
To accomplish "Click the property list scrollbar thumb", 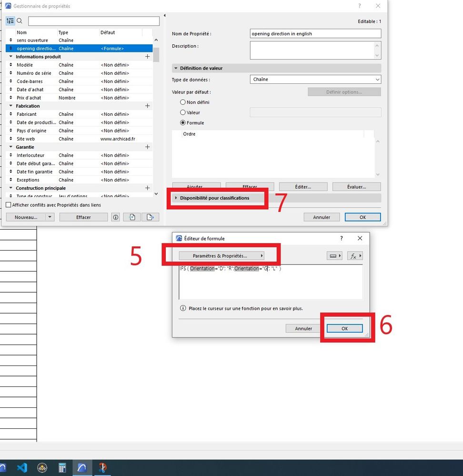I will 156,55.
